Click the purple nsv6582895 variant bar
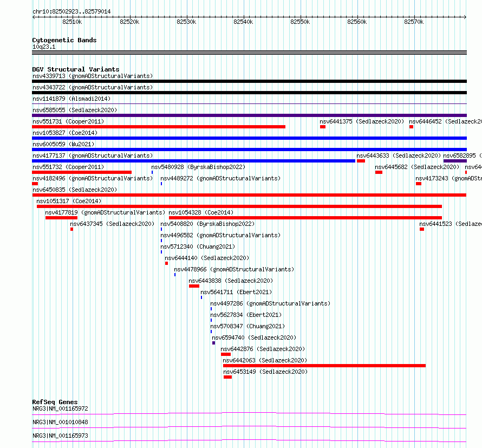Viewport: 482px width, 448px height. (455, 161)
